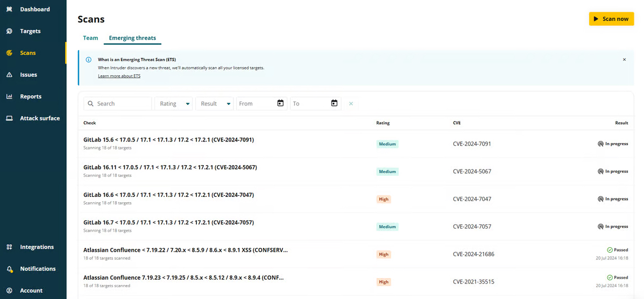Click in-progress icon for CVE-2024-5067 row

(x=600, y=171)
